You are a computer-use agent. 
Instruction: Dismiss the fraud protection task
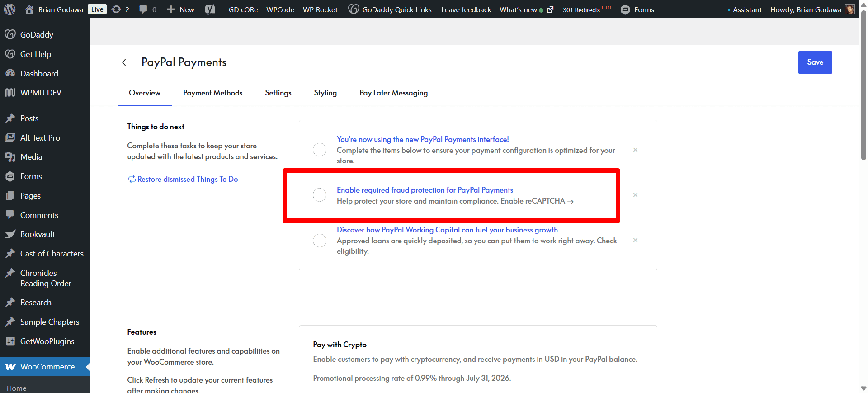(635, 195)
